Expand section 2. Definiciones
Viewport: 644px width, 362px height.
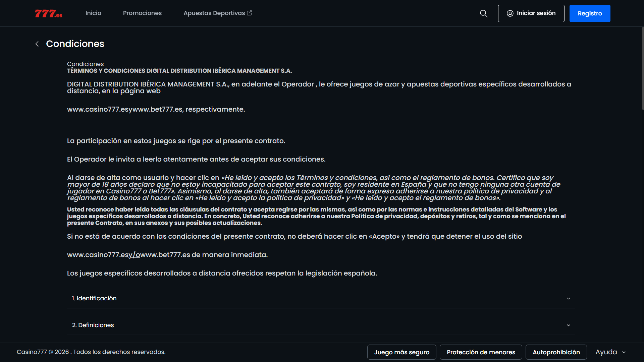click(320, 325)
